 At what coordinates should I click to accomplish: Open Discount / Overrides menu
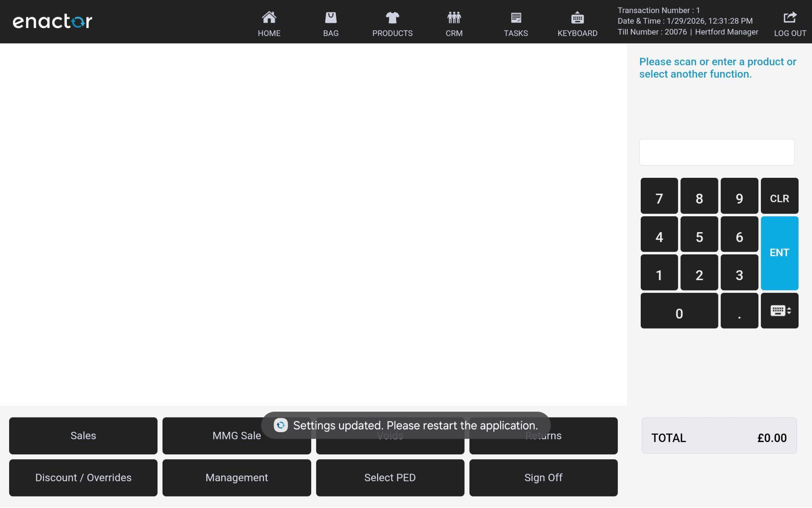click(83, 478)
